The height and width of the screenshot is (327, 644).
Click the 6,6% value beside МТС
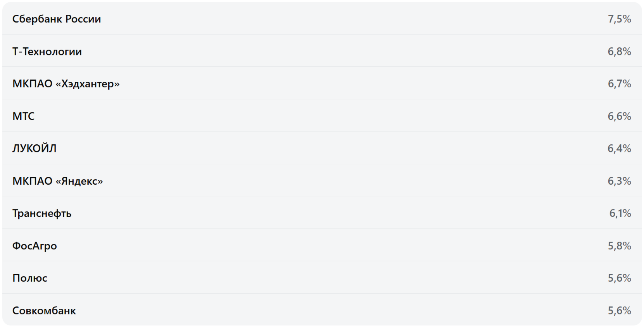[x=619, y=116]
